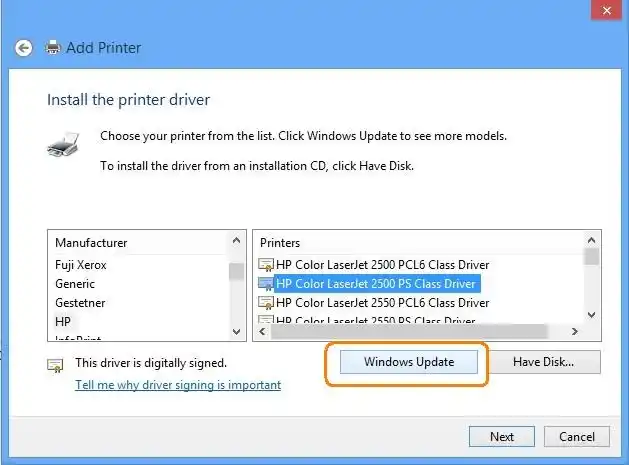Click the Next button
This screenshot has width=629, height=465.
click(x=502, y=436)
